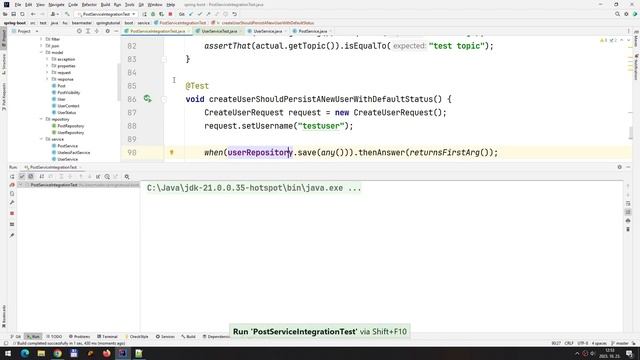This screenshot has width=640, height=360.
Task: Click the Rerun icon in Run panel
Action: tap(12, 176)
